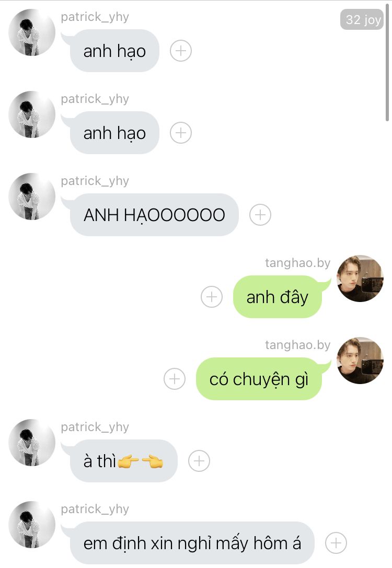Tap tanghao.by username above "anh đây"
392x568 pixels.
297,263
